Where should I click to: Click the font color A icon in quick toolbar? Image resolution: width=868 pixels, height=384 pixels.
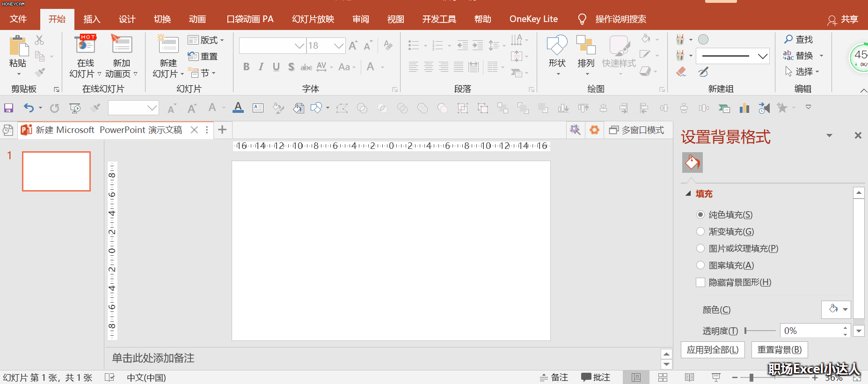[238, 108]
